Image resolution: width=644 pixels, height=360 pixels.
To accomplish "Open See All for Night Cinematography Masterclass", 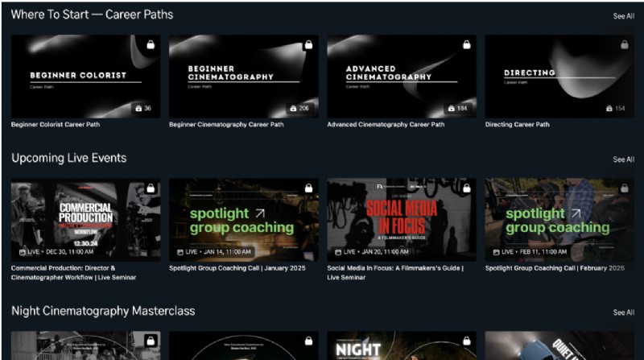I will click(x=623, y=312).
